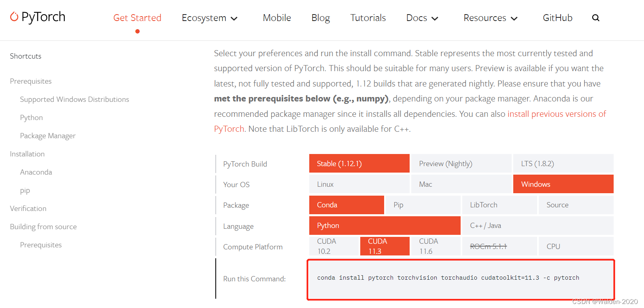Viewport: 644px width, 308px height.
Task: Go to the GitHub nav link
Action: coord(557,18)
